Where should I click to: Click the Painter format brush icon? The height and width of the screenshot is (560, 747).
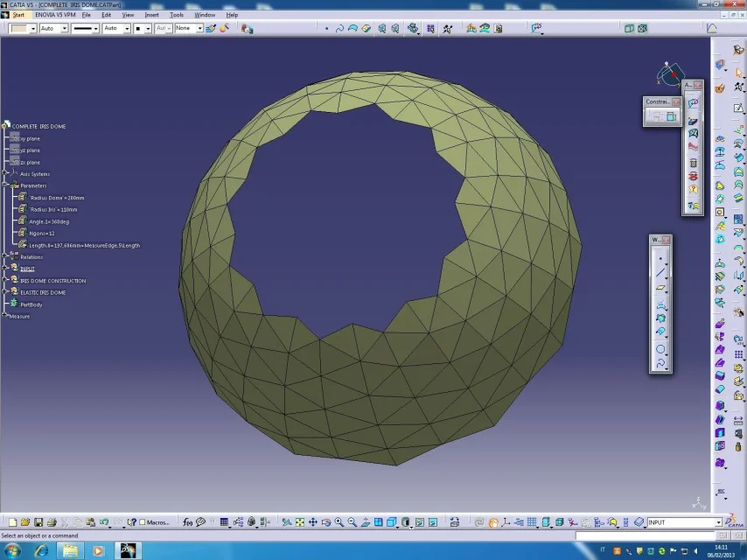[211, 29]
